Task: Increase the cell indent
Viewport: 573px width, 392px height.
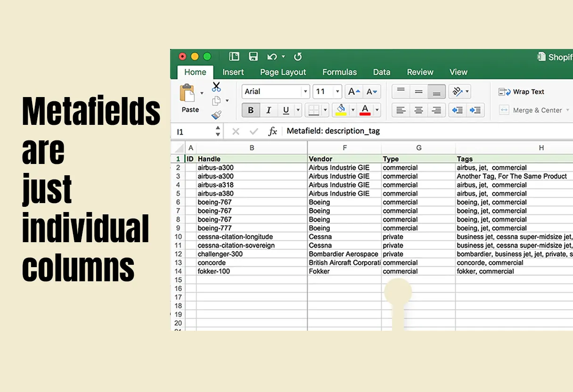Action: 475,110
